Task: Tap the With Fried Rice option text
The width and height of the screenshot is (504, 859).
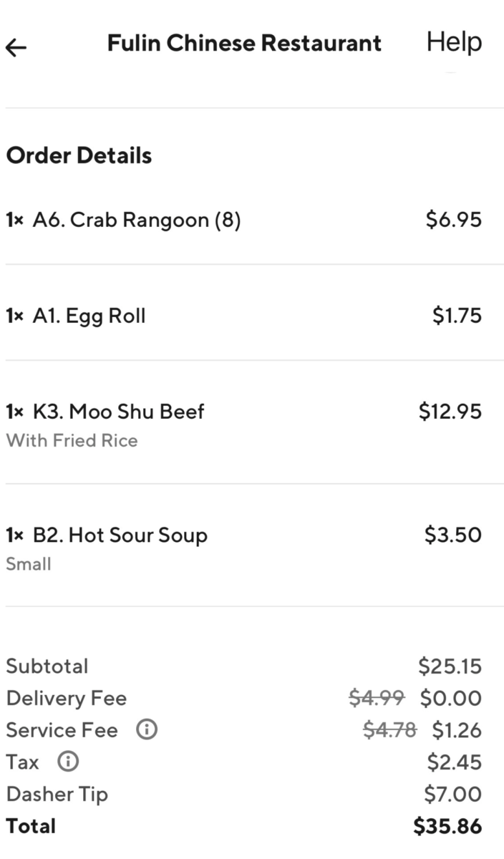Action: click(72, 440)
